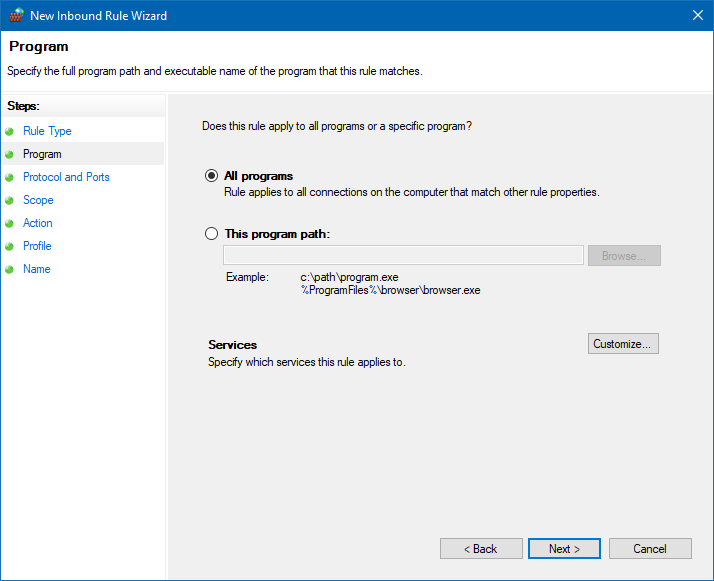Click the green bullet beside Scope
Viewport: 714px width, 581px height.
10,200
